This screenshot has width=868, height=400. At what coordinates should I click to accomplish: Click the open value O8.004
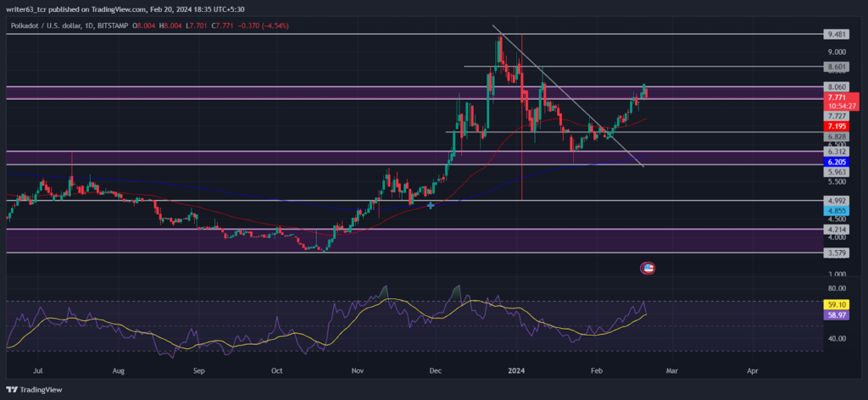[142, 25]
